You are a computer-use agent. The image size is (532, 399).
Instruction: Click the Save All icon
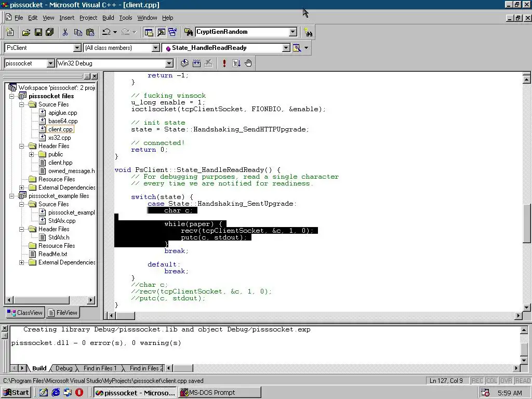[49, 32]
